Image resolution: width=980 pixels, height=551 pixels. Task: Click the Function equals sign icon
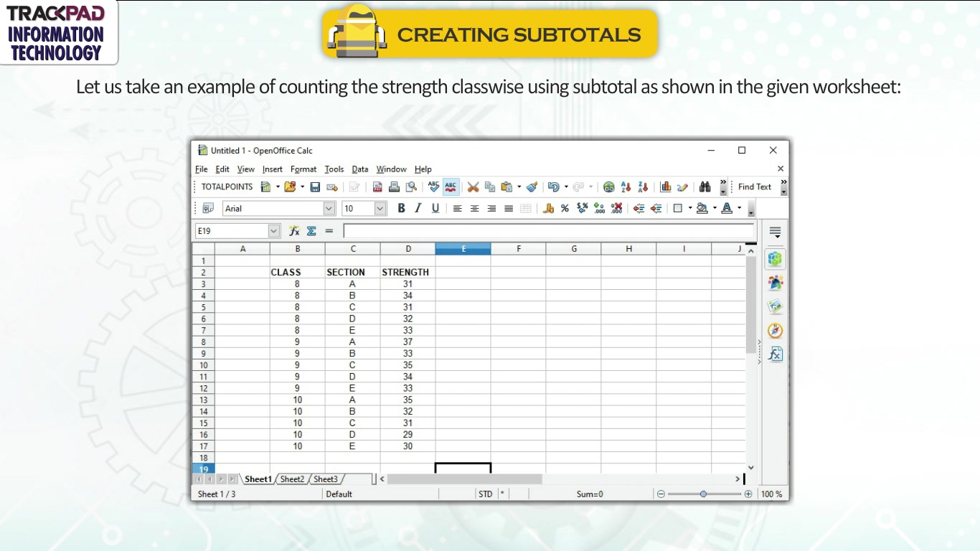329,231
